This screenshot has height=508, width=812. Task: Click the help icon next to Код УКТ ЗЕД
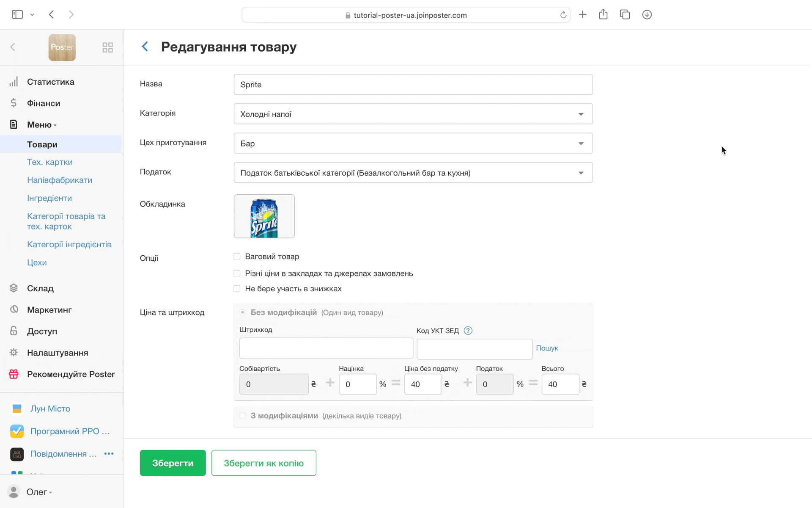coord(468,331)
